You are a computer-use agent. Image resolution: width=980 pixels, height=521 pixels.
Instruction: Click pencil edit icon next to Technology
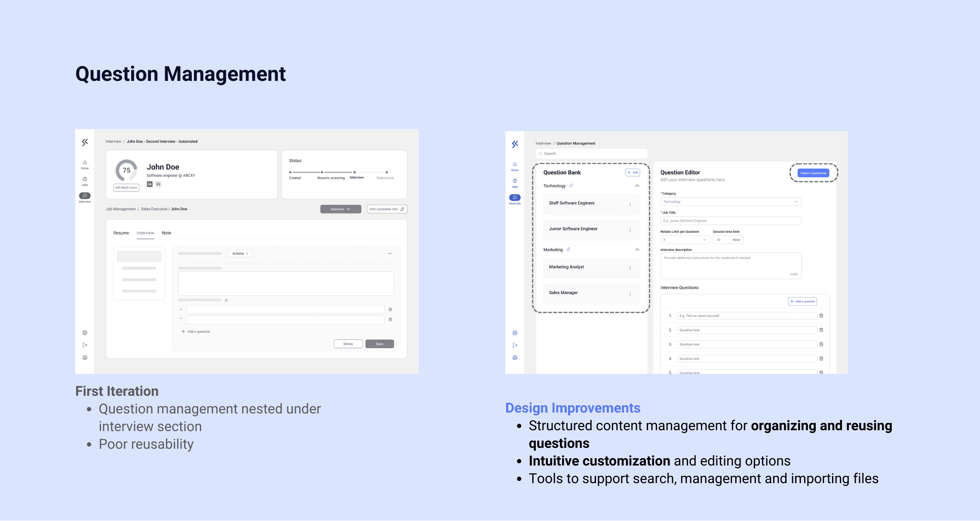[x=571, y=186]
